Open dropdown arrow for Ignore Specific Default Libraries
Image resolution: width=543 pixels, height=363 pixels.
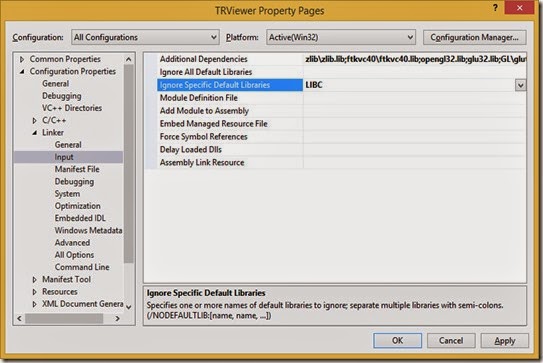coord(520,85)
